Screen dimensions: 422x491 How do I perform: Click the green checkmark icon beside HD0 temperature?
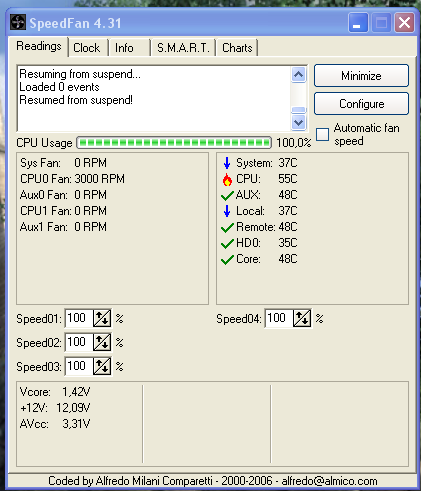(x=227, y=243)
